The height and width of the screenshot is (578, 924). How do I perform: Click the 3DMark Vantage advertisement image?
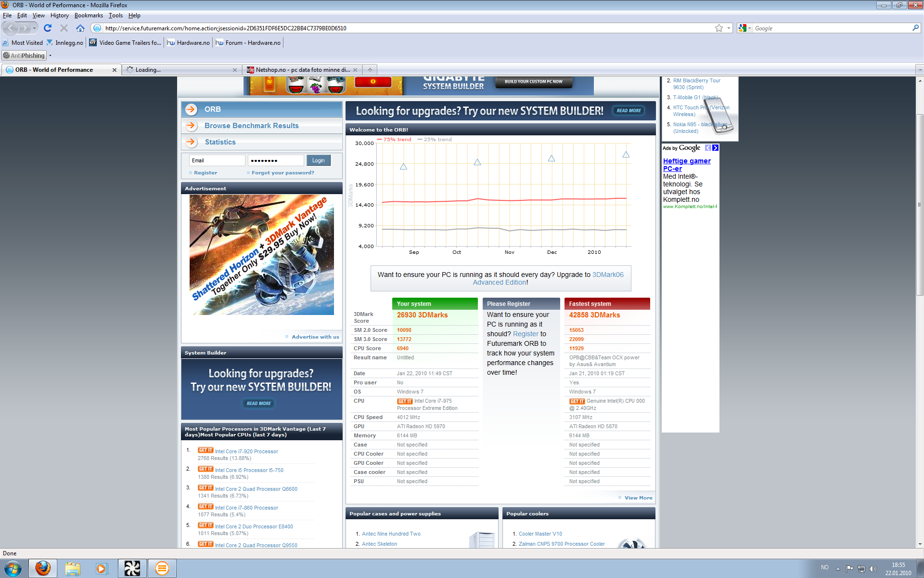click(262, 255)
